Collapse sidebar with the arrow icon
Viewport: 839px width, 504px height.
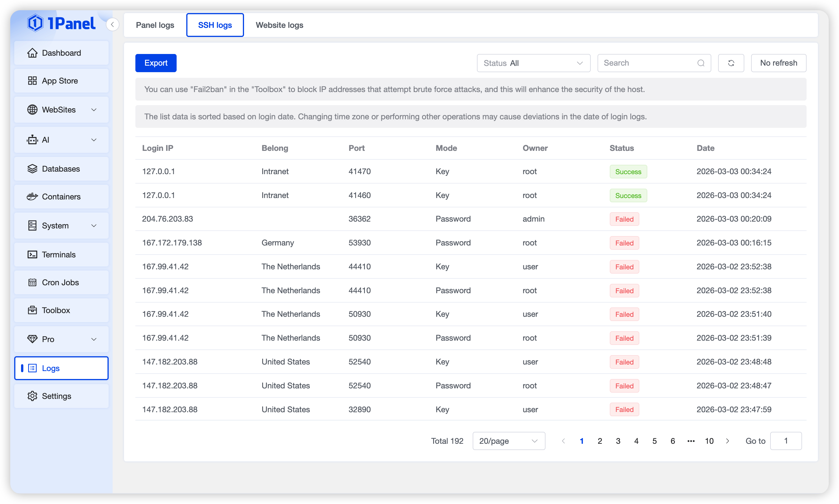113,24
